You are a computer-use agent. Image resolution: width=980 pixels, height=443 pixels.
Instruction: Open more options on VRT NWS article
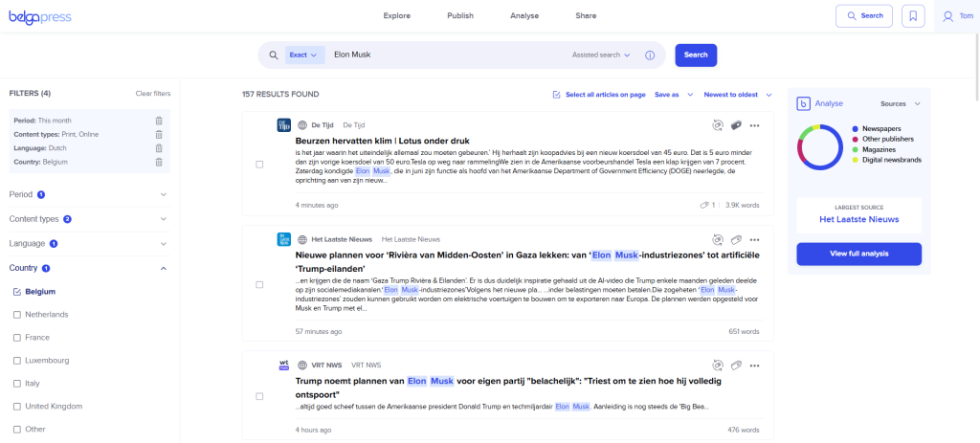pos(754,365)
